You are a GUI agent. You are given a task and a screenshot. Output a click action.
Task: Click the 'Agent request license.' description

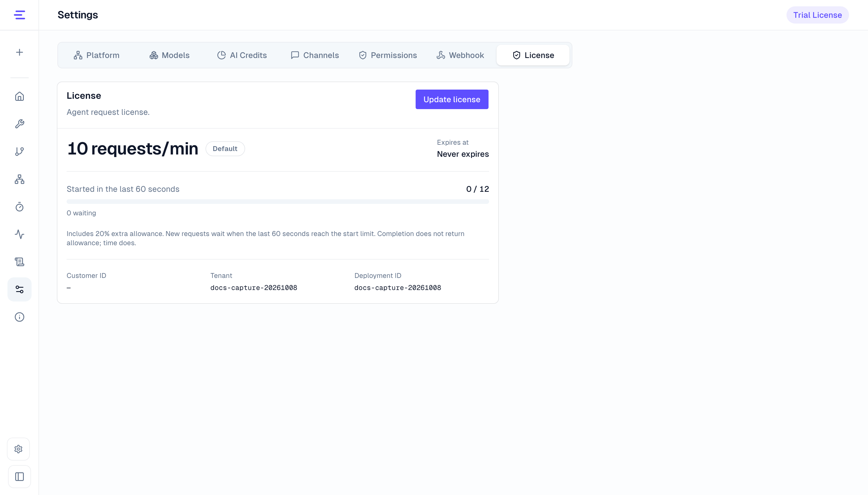(x=108, y=112)
